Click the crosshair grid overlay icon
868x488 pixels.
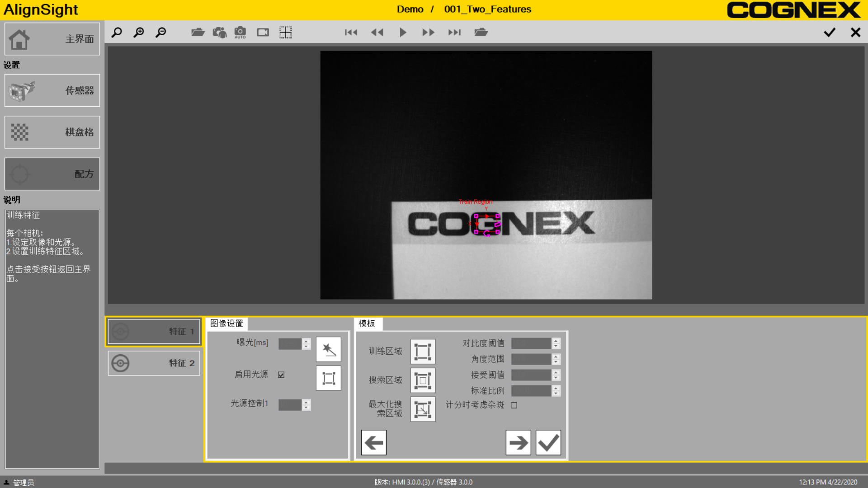pos(285,32)
